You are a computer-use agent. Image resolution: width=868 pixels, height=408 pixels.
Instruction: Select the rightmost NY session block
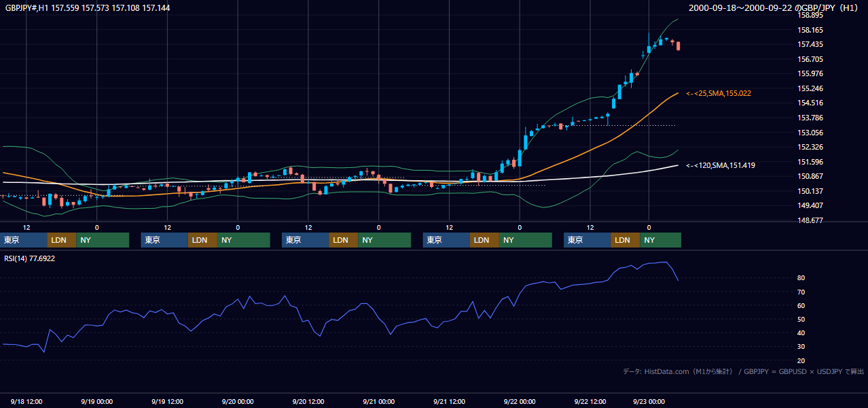coord(660,240)
